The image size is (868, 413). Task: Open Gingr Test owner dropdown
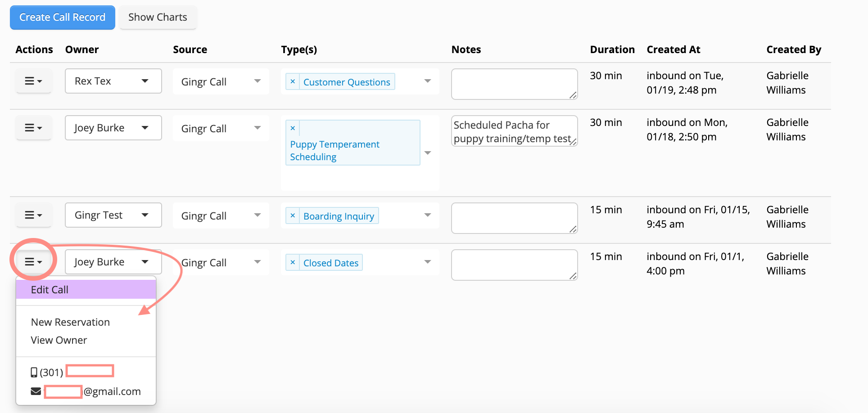[x=113, y=215]
